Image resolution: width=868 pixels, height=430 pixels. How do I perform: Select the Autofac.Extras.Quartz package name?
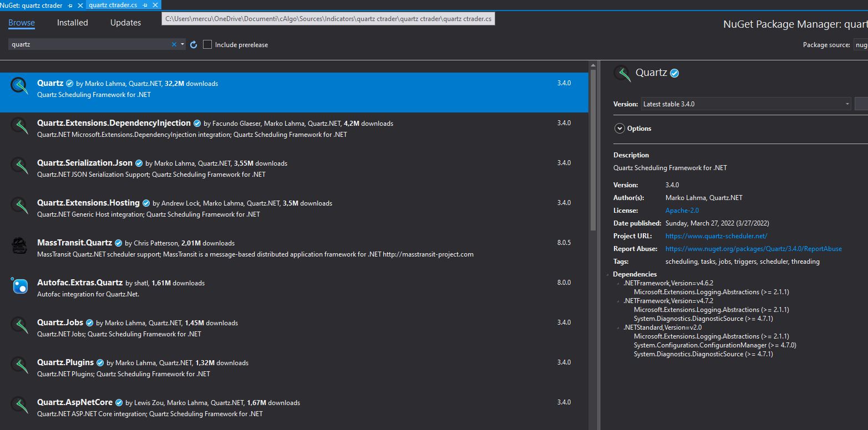pos(80,283)
